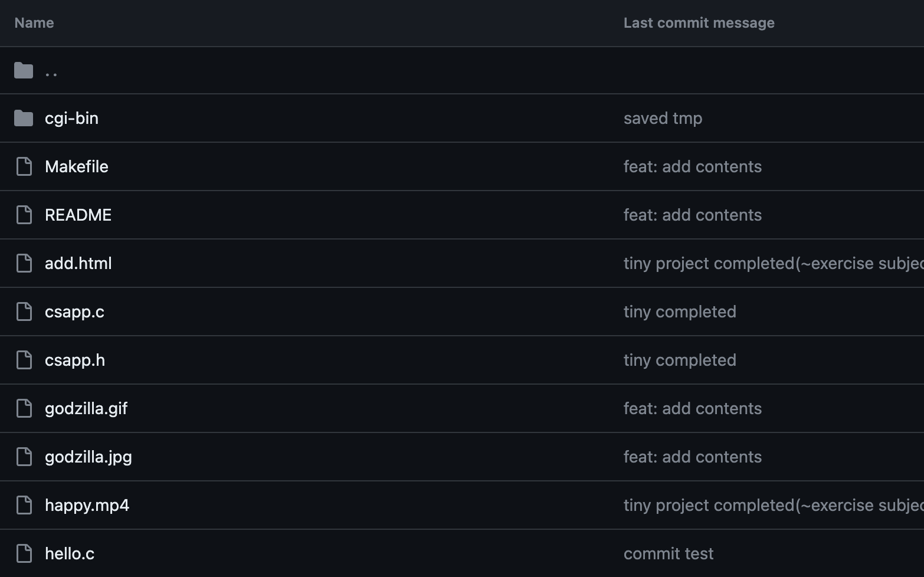
Task: Open the Makefile file
Action: click(77, 166)
